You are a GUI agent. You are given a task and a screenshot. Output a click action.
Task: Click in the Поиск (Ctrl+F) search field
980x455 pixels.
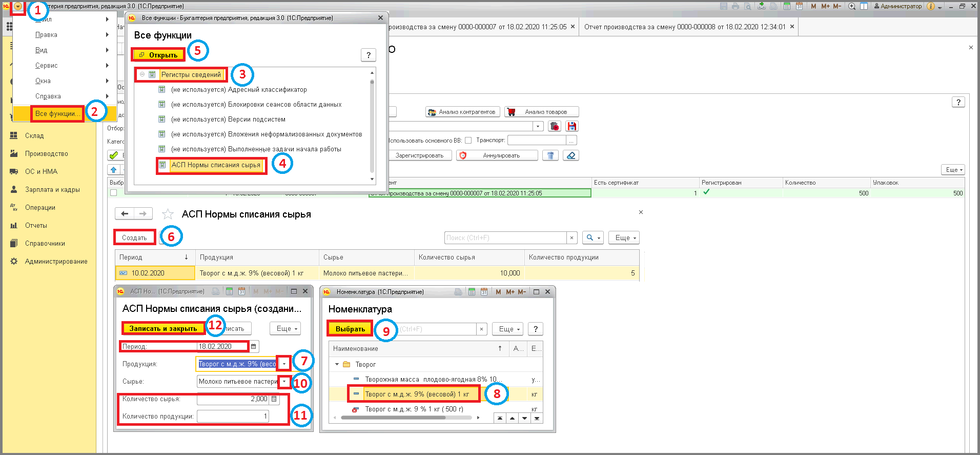tap(505, 238)
